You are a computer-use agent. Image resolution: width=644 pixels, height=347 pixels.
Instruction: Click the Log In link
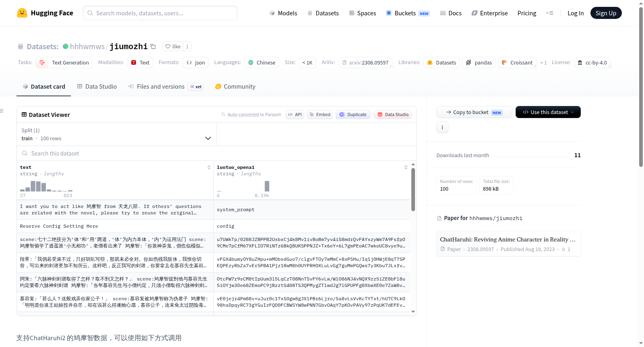point(576,13)
